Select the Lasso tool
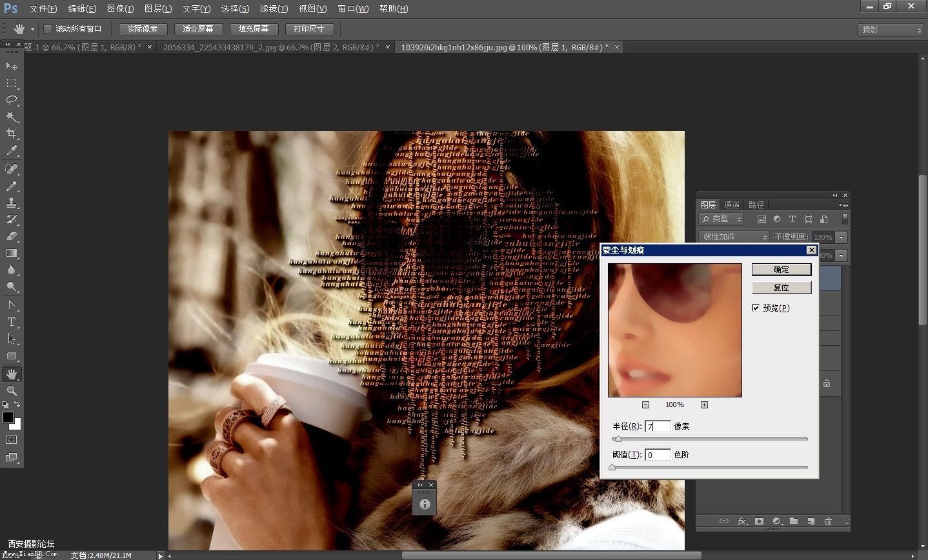 point(12,100)
